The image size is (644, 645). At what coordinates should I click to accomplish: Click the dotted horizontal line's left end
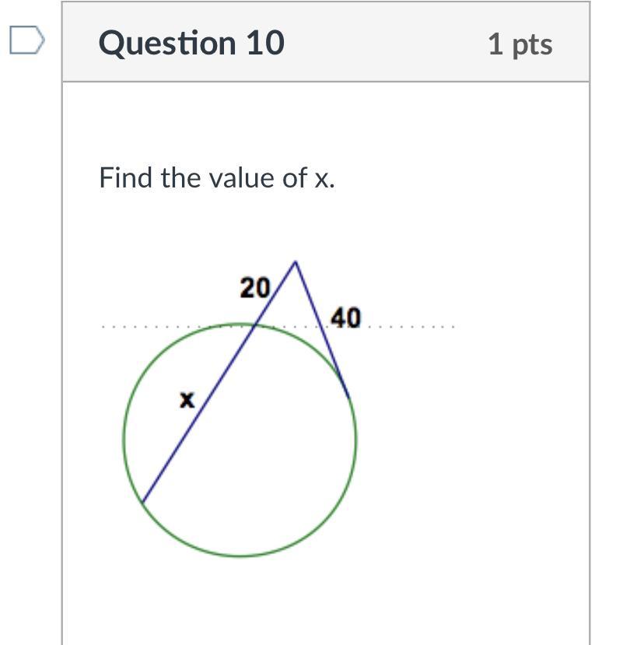103,327
